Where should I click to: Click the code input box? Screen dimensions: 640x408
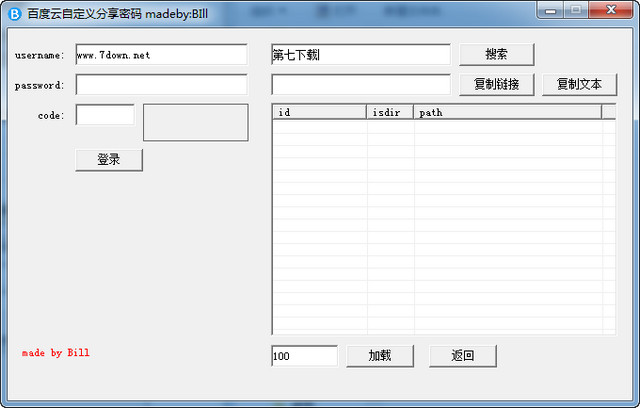point(105,115)
